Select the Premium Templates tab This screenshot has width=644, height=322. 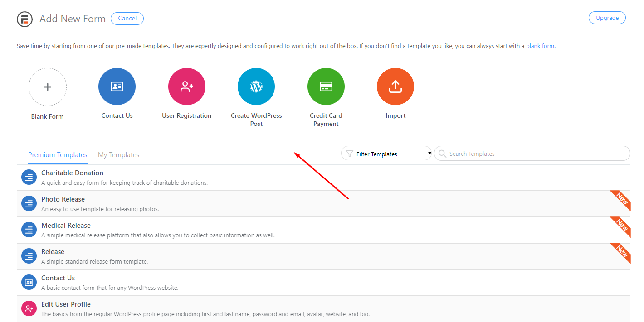[58, 155]
